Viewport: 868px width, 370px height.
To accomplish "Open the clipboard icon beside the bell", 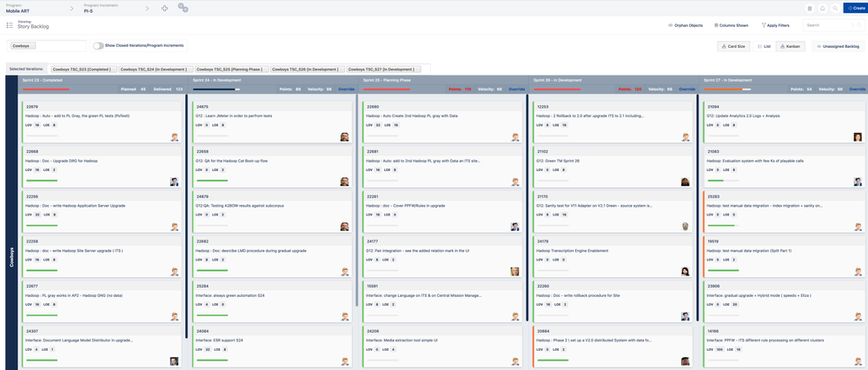I will coord(810,9).
